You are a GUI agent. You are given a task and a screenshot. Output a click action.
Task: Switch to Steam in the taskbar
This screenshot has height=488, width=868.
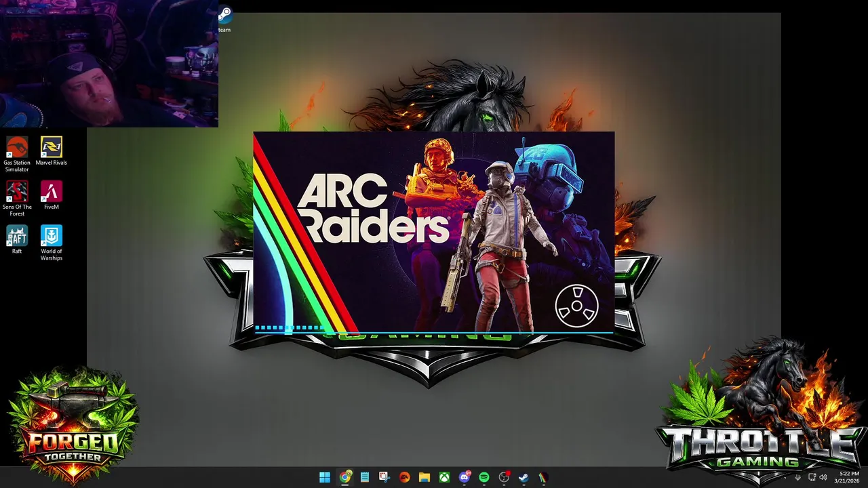pos(524,477)
